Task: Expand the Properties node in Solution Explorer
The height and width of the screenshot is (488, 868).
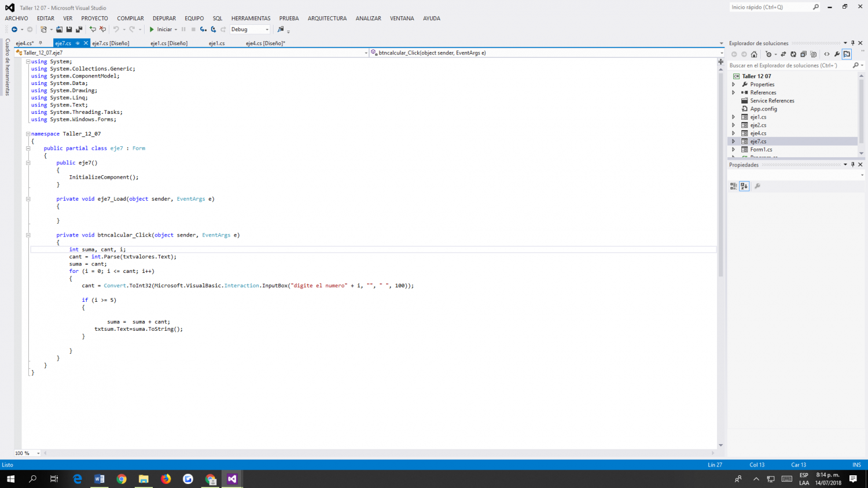Action: tap(734, 84)
